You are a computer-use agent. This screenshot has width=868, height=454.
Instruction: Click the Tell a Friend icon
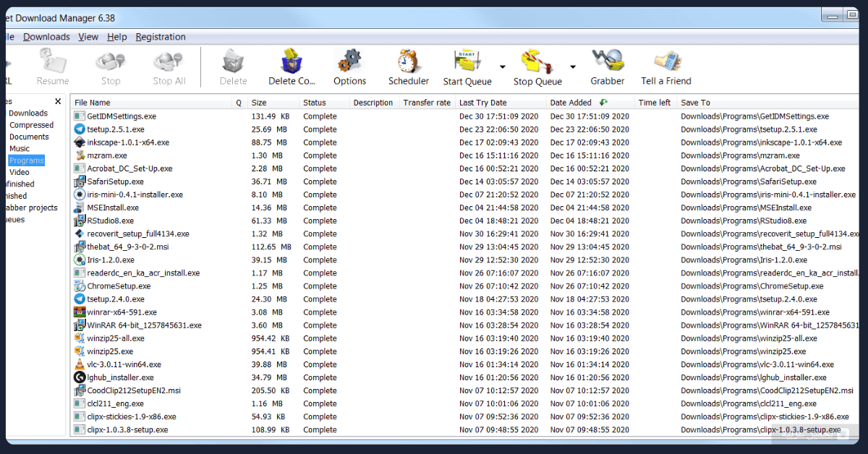click(x=666, y=61)
